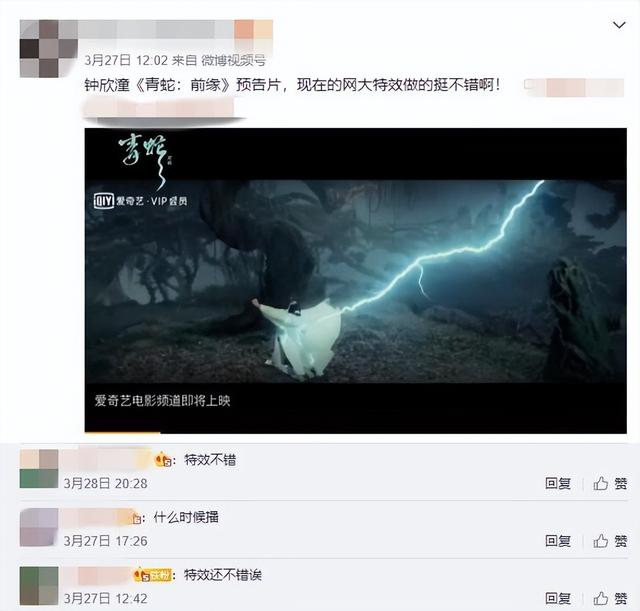Screen dimensions: 640x611
Task: Reply to the 特效不错 comment
Action: [558, 484]
